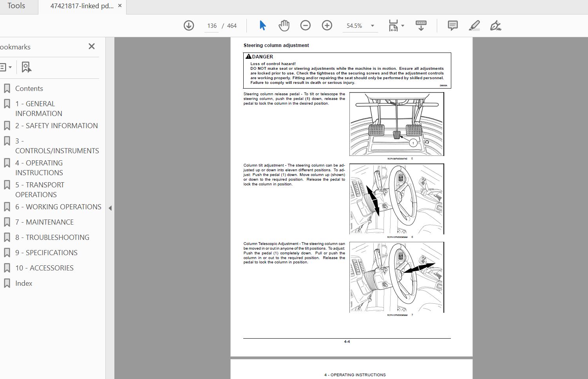
Task: Open the fit page scrolling options
Action: (x=396, y=26)
